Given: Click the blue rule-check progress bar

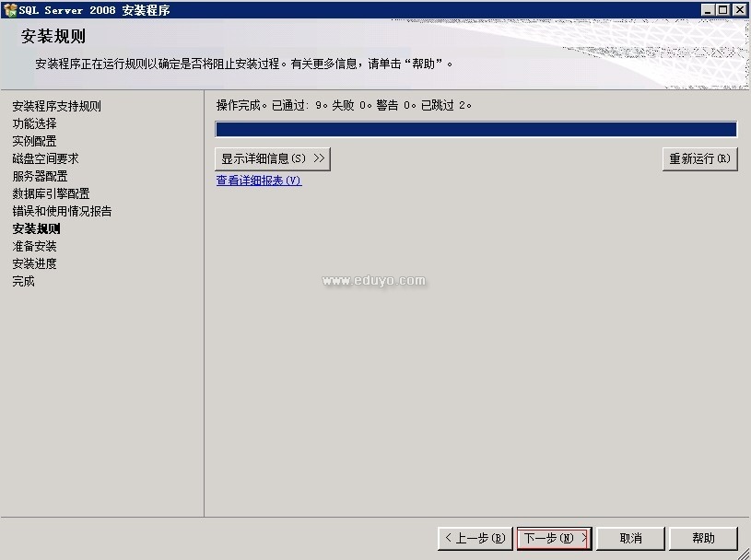Looking at the screenshot, I should 475,130.
